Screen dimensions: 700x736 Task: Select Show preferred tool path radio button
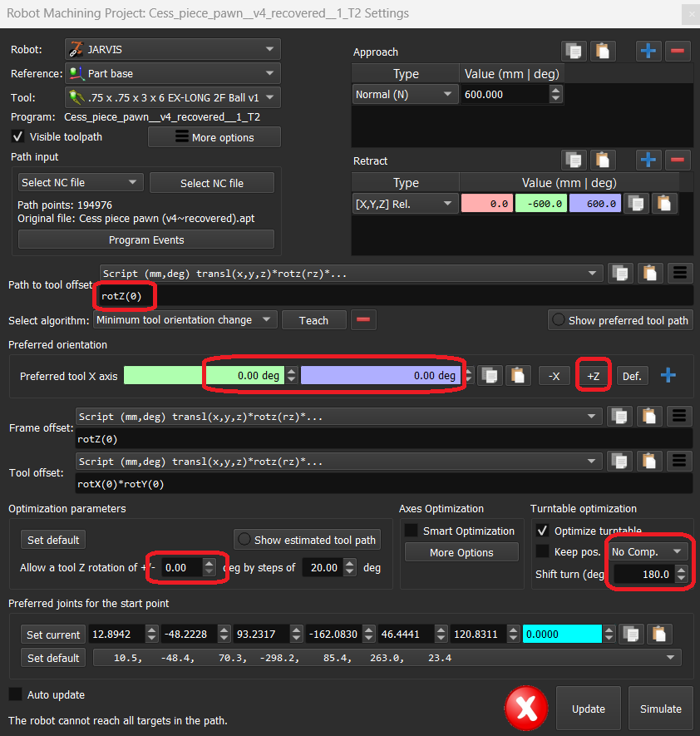[559, 320]
